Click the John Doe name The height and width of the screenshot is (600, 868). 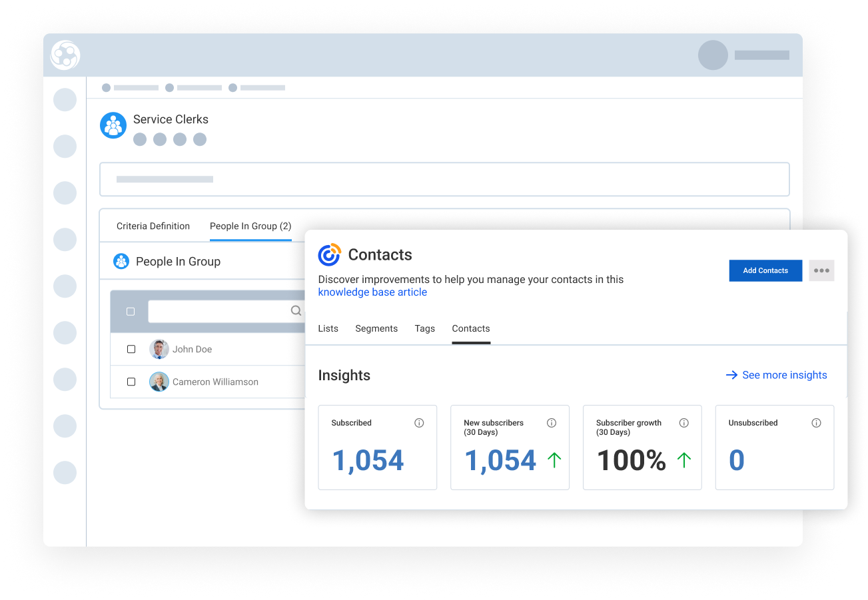pos(192,349)
